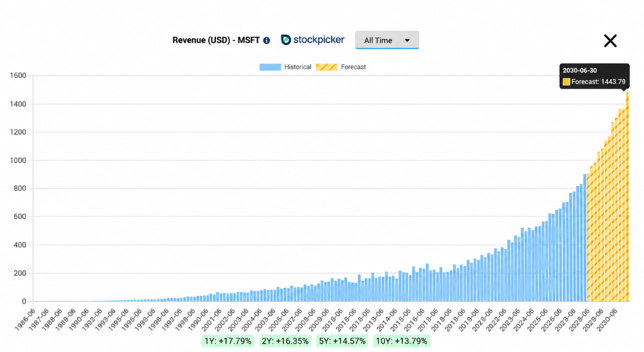
Task: Click the last forecast bar for 2030-06
Action: click(x=627, y=197)
